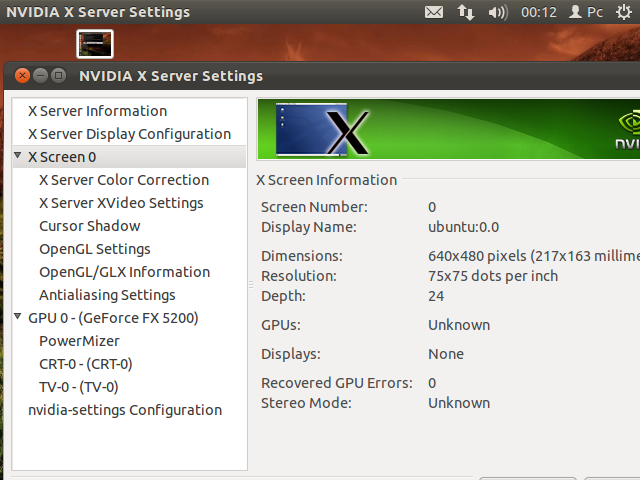Click the window thumbnail on desktop
Image resolution: width=640 pixels, height=480 pixels.
tap(96, 44)
